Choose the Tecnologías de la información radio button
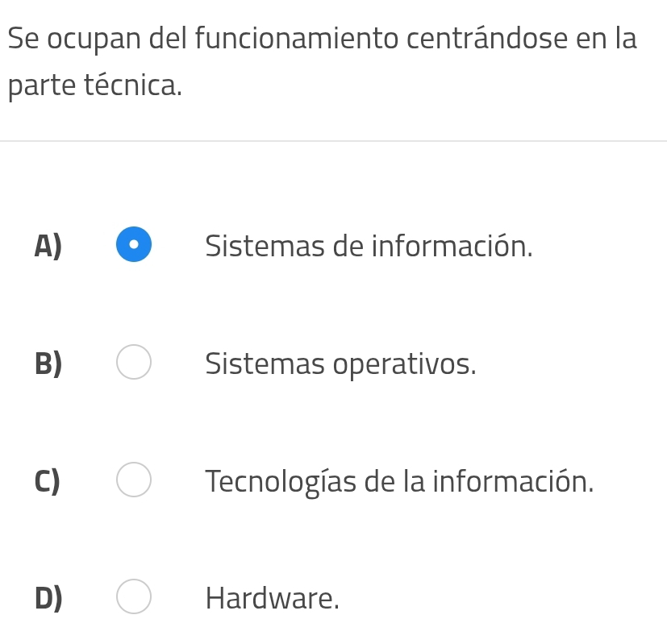 click(134, 480)
